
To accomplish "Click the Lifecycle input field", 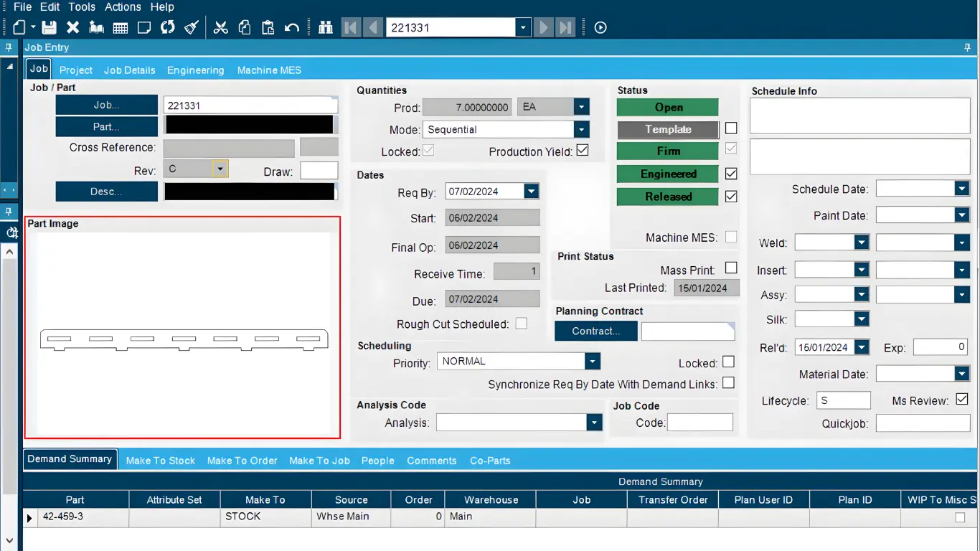I will 843,400.
